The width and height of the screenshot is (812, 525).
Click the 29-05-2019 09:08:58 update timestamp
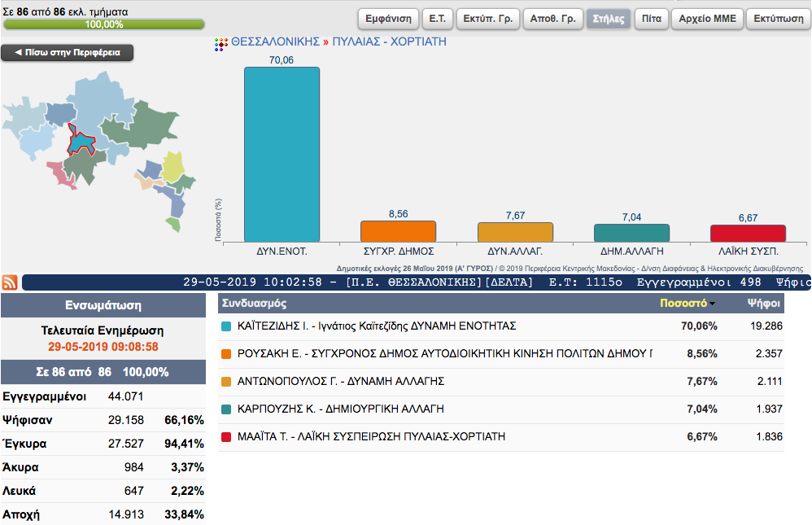pyautogui.click(x=103, y=347)
